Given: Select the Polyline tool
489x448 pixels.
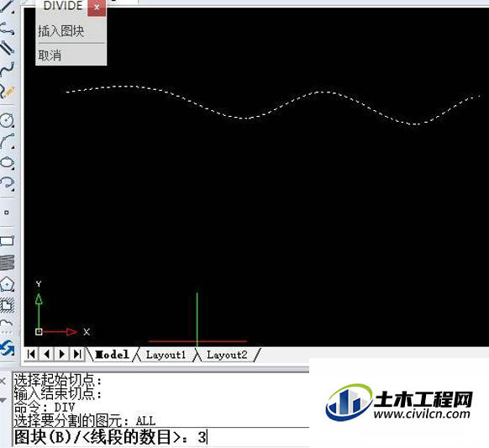Looking at the screenshot, I should point(7,28).
